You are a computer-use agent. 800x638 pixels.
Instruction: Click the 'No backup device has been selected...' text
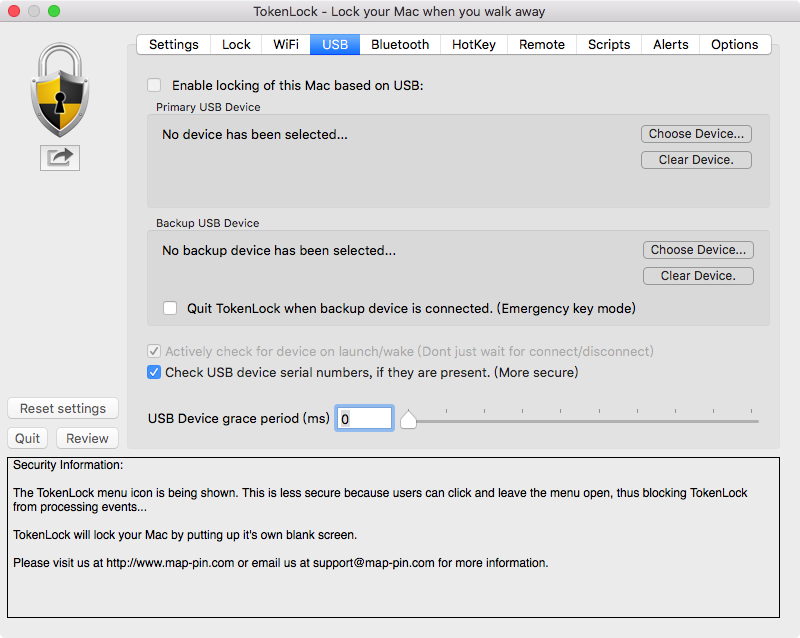[x=279, y=251]
